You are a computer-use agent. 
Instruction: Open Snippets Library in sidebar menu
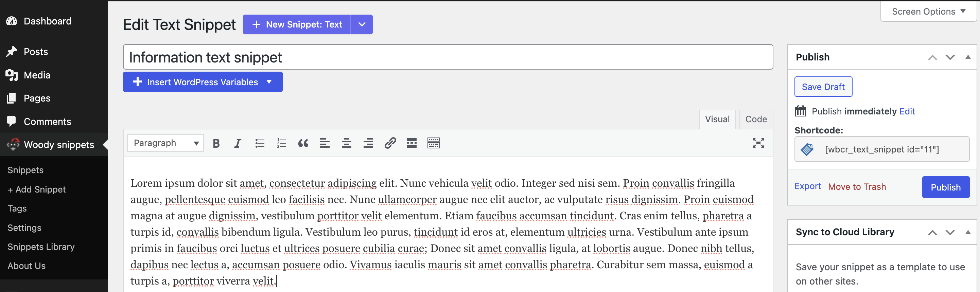[41, 247]
